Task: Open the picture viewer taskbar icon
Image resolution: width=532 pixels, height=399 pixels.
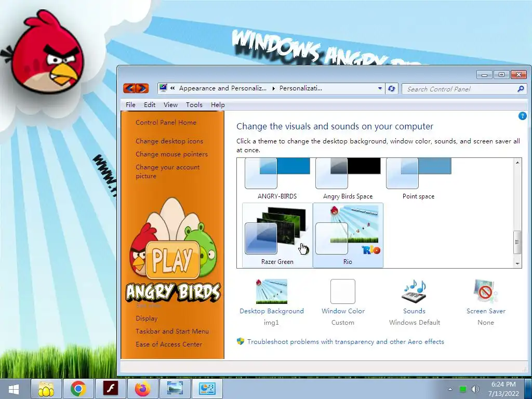Action: pos(175,389)
